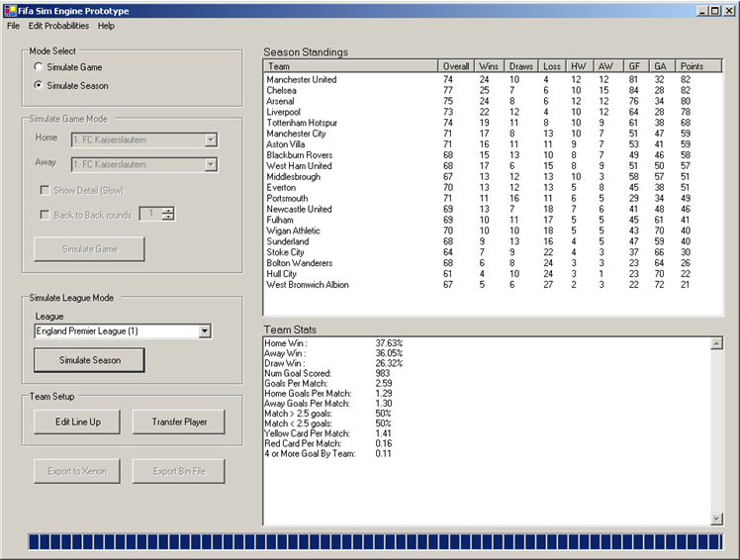Click the 4 or More Goal By Team line
This screenshot has width=740, height=560.
pos(327,453)
